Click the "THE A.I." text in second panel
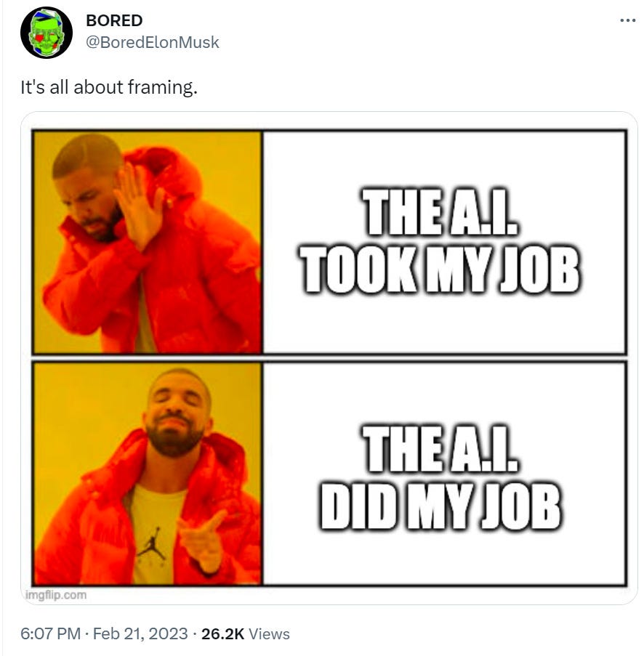 point(441,449)
